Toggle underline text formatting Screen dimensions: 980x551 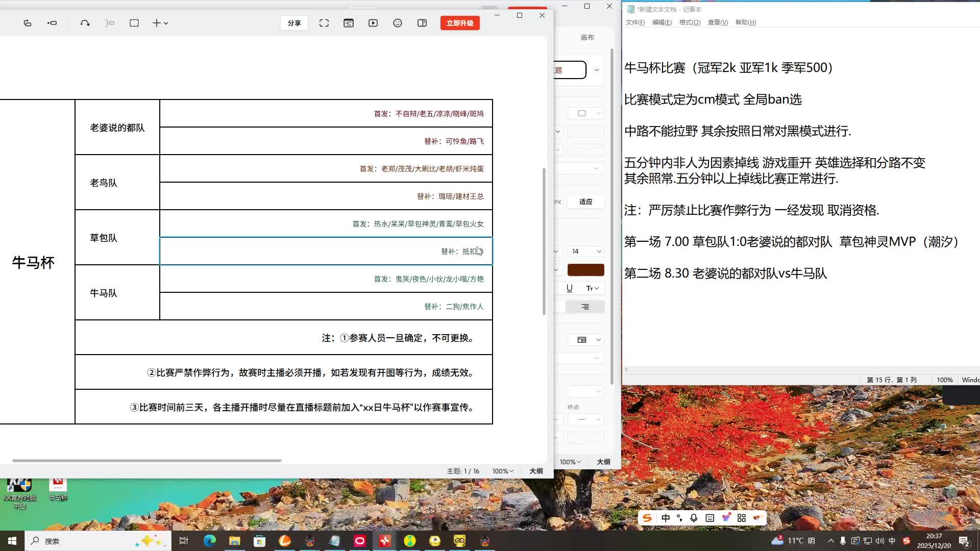point(570,288)
